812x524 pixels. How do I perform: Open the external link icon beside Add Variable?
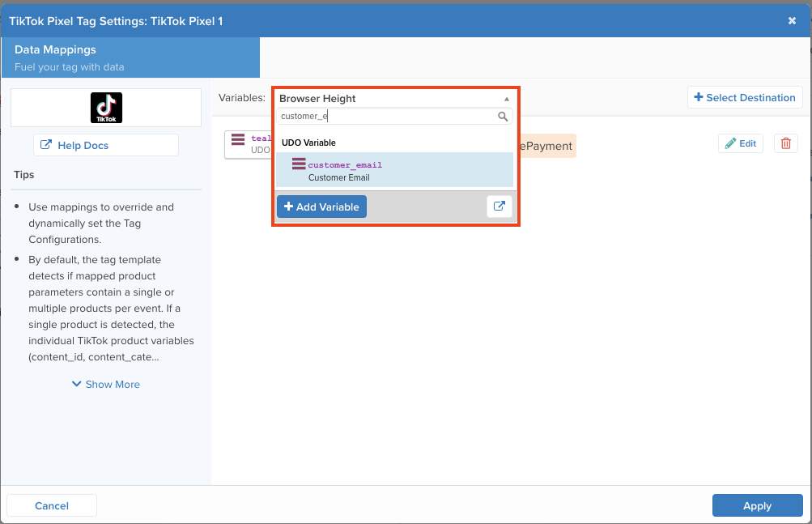pyautogui.click(x=499, y=207)
